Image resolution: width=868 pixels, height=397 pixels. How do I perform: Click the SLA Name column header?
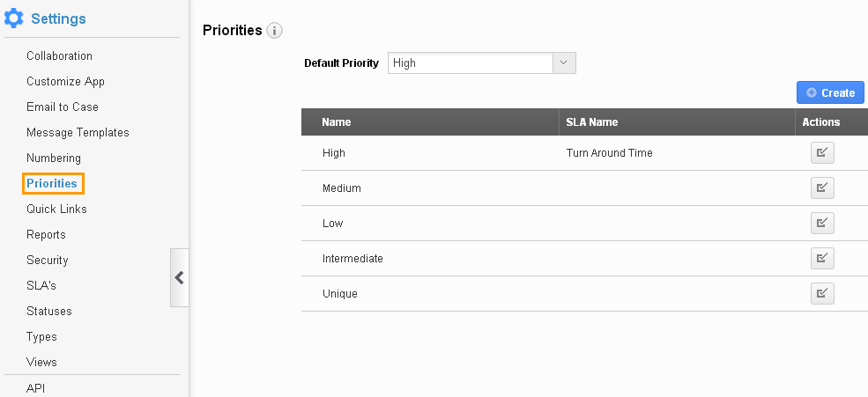point(592,122)
